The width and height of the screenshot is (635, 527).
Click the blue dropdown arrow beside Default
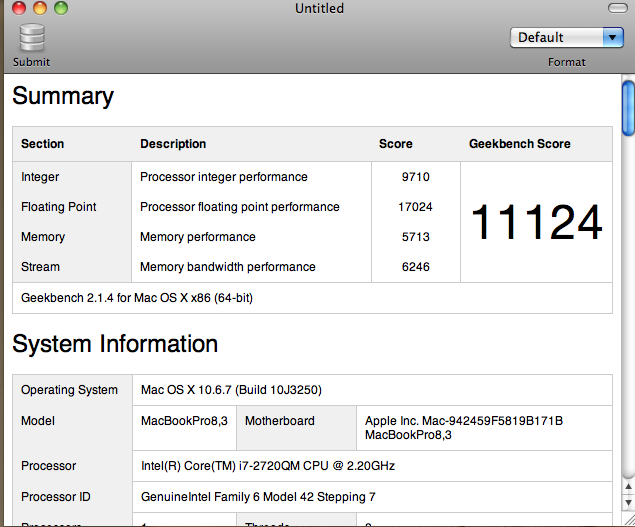613,38
